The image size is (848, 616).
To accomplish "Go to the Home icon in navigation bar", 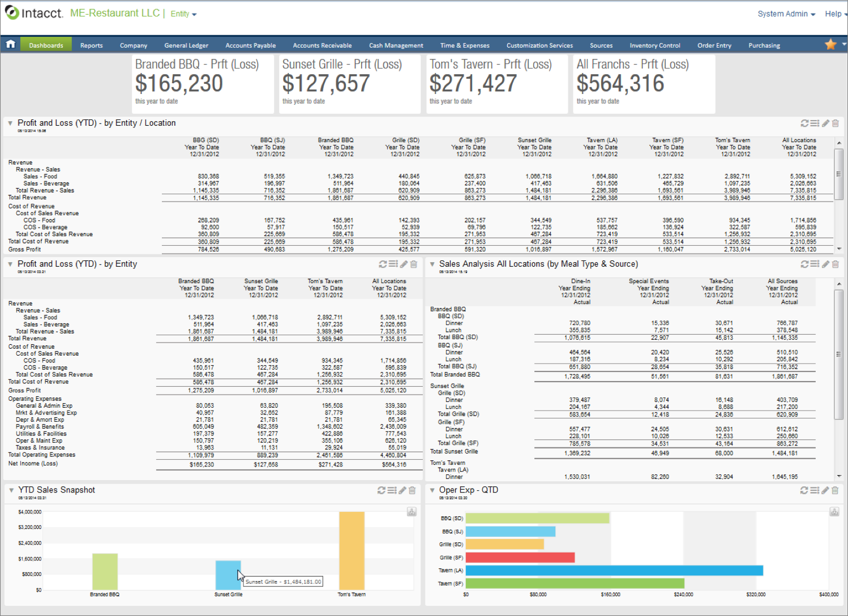I will tap(10, 44).
